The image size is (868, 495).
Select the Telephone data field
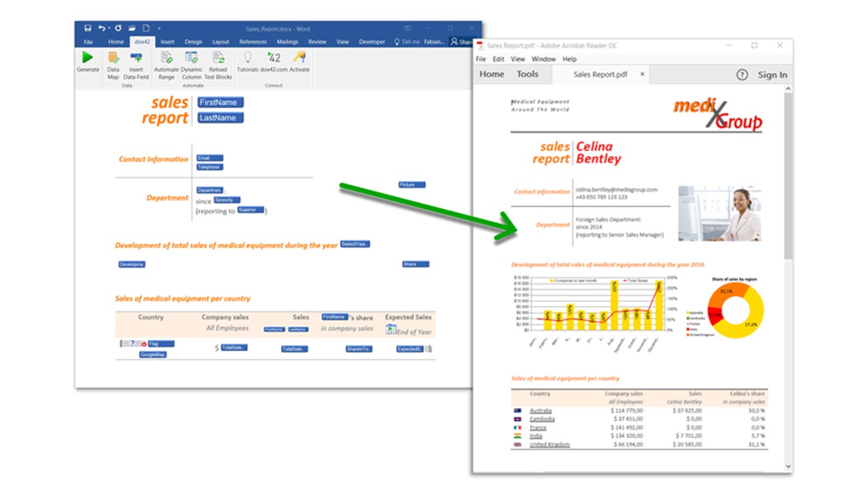pos(209,167)
